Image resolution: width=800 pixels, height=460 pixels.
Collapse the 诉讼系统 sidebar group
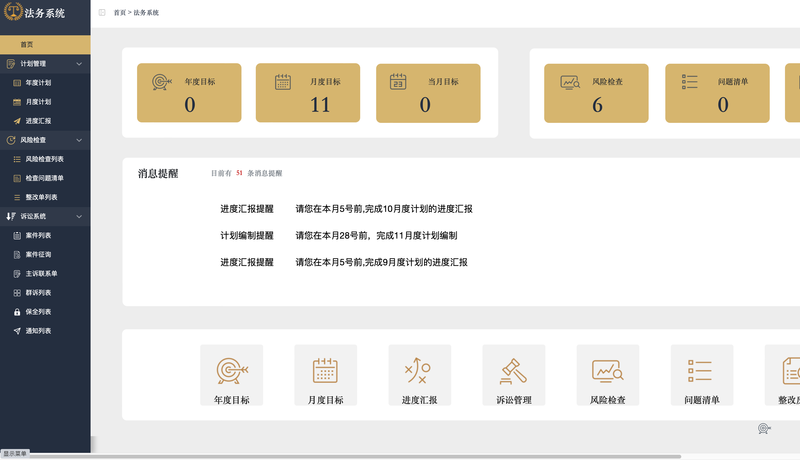79,216
